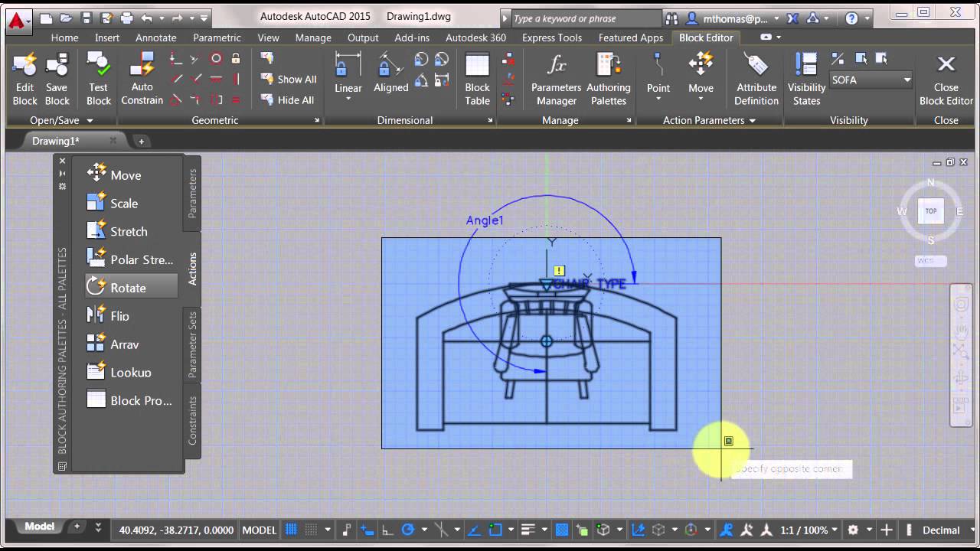Open the Visibility States dialog
The height and width of the screenshot is (551, 980).
[806, 80]
